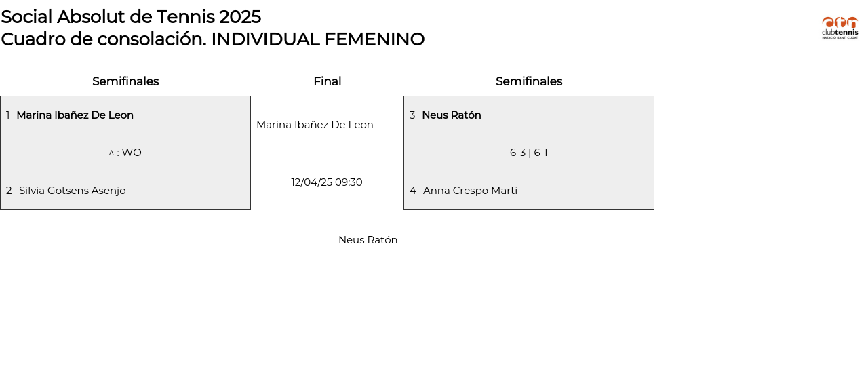Click the "^ : WO" walkover result

tap(125, 153)
